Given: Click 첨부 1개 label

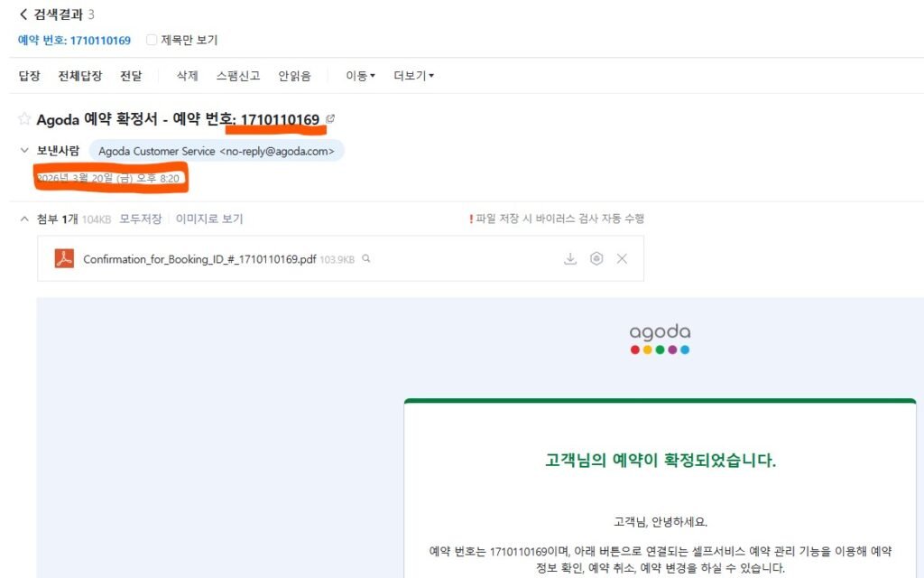Looking at the screenshot, I should tap(57, 219).
